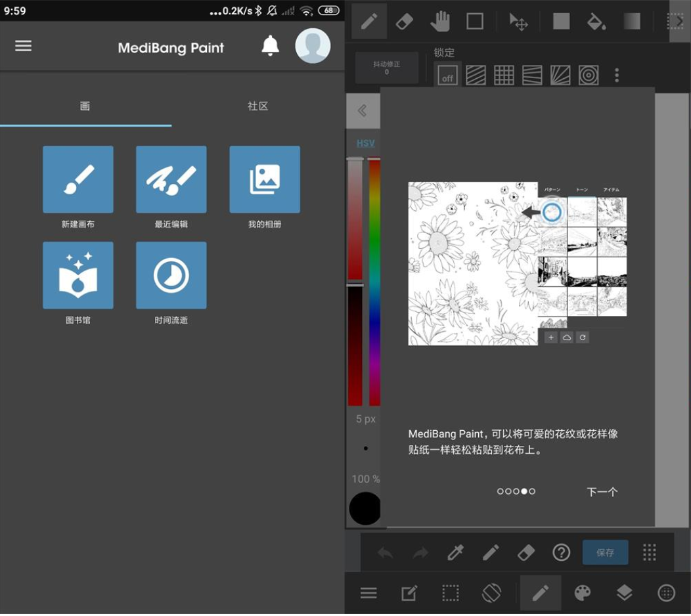The width and height of the screenshot is (691, 616).
Task: Open the brush panel pencil icon
Action: point(541,593)
